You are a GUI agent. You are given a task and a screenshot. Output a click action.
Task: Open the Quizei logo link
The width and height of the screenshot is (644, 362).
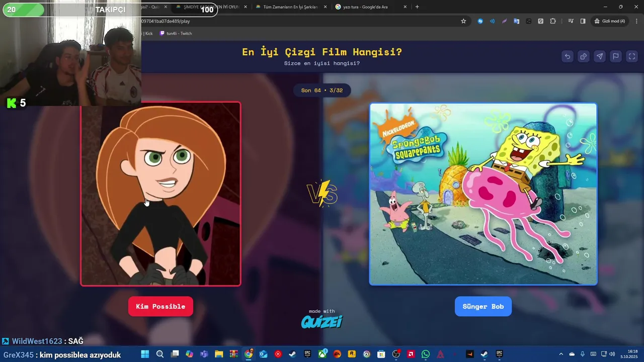322,321
